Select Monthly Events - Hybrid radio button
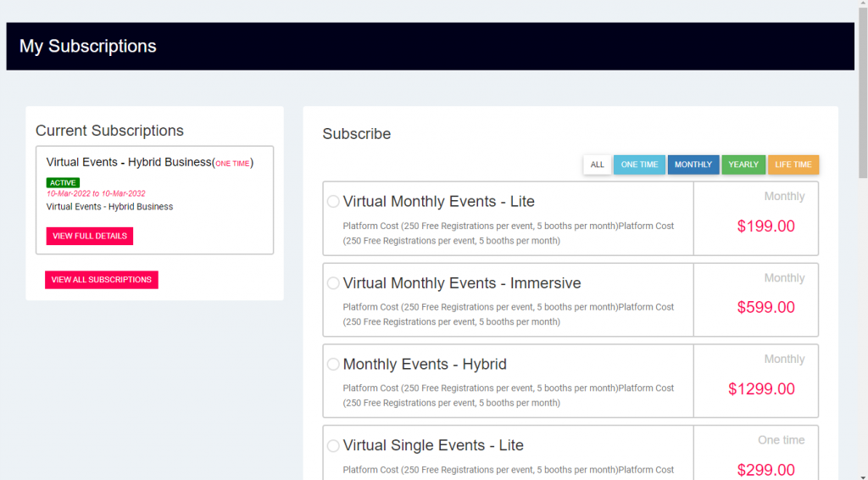This screenshot has height=480, width=868. pos(332,365)
